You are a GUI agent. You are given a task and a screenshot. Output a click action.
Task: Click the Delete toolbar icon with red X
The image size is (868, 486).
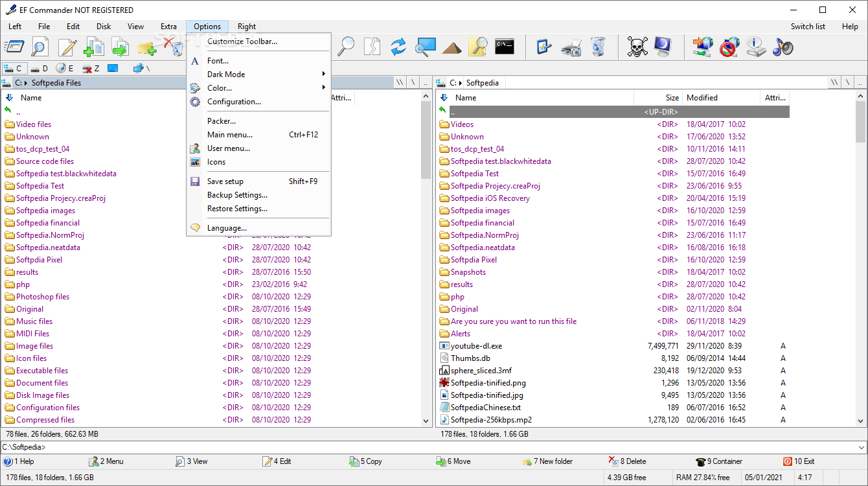[x=172, y=47]
